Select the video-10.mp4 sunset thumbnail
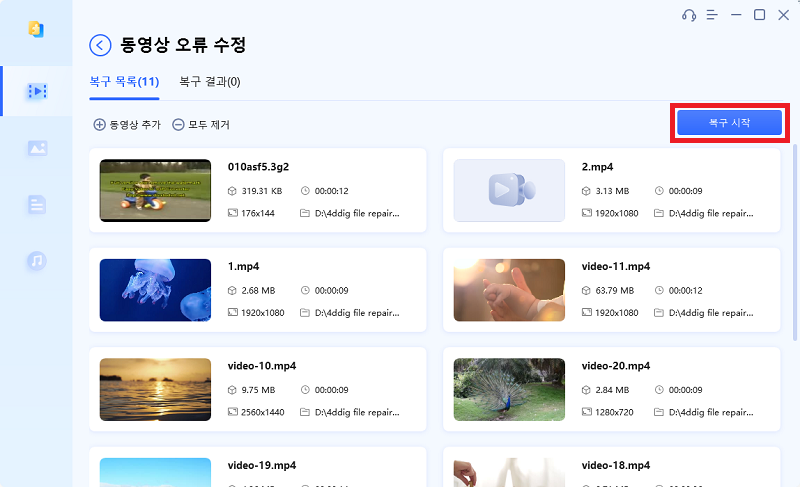Image resolution: width=800 pixels, height=487 pixels. [x=155, y=390]
